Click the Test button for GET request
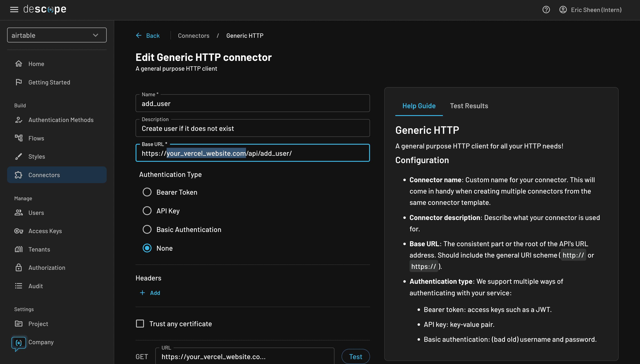Screen dimensions: 640x364 click(356, 356)
